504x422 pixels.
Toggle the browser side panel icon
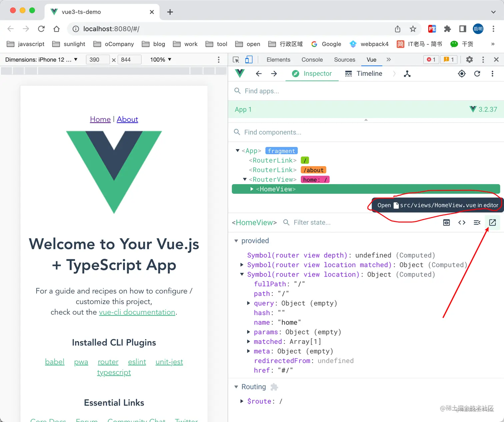pyautogui.click(x=463, y=29)
